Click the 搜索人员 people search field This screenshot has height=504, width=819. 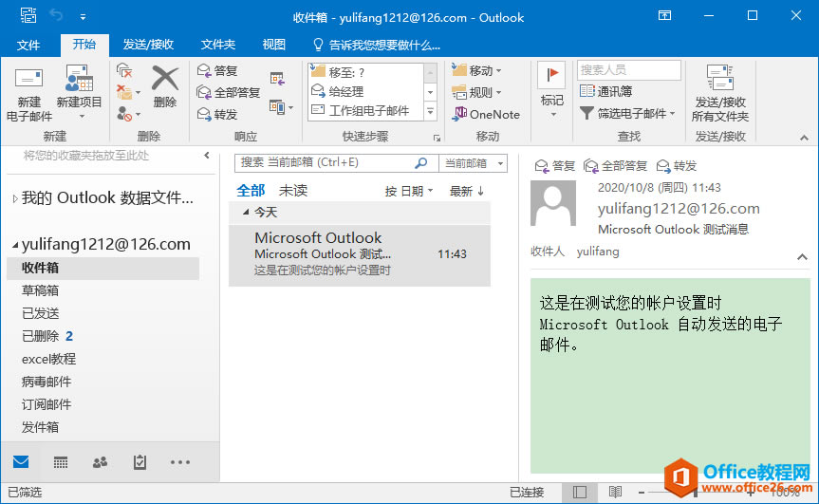pyautogui.click(x=629, y=70)
